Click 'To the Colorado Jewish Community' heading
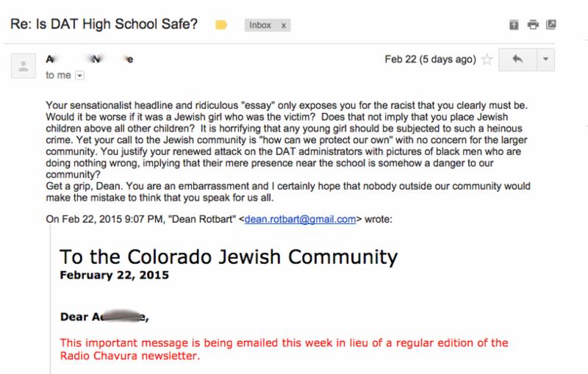The image size is (588, 374). (x=229, y=257)
